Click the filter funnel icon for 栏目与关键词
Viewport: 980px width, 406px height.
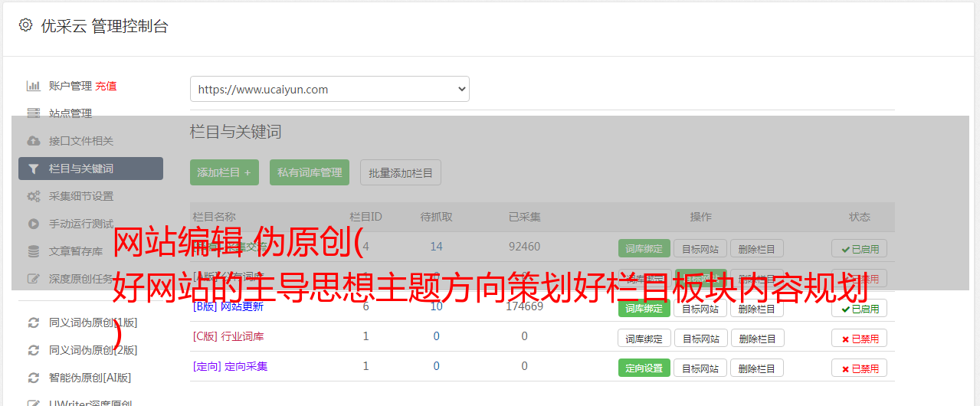coord(33,169)
